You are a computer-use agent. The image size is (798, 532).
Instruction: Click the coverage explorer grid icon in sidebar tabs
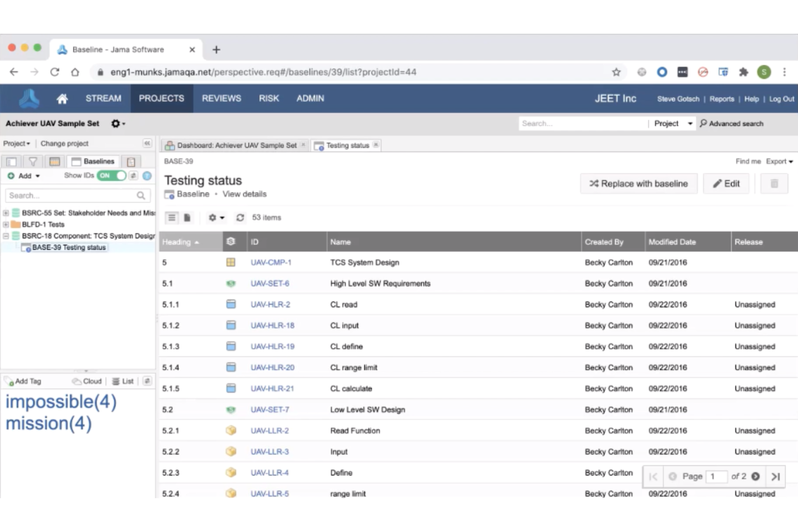tap(54, 161)
